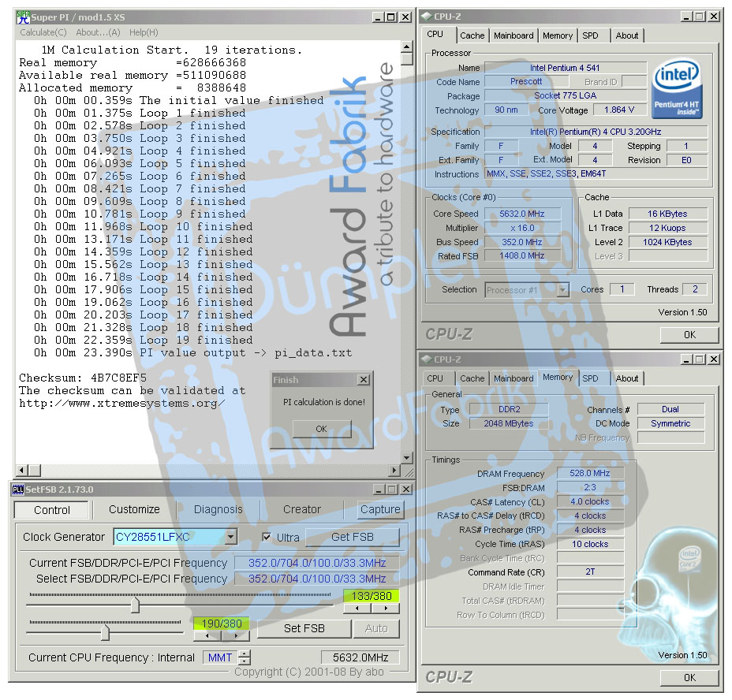Click the Intel Pentium 4 HT logo
Image resolution: width=732 pixels, height=700 pixels.
click(678, 87)
